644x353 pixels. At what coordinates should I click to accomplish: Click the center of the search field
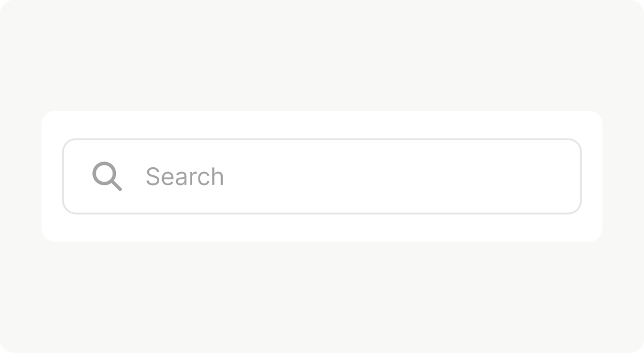pyautogui.click(x=322, y=176)
